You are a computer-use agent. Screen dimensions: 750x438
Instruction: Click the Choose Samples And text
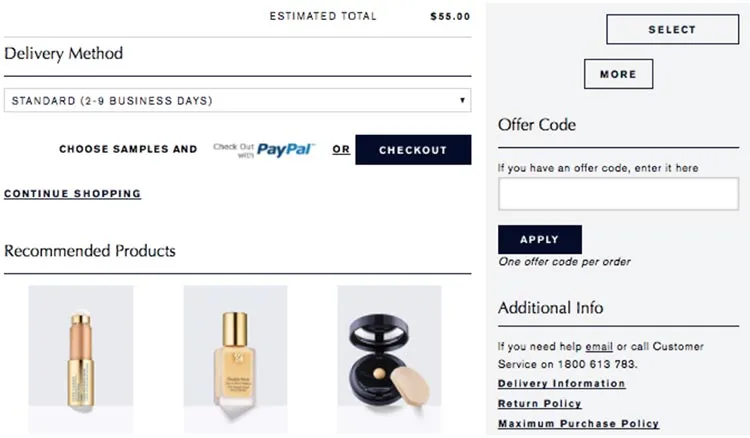(x=128, y=149)
